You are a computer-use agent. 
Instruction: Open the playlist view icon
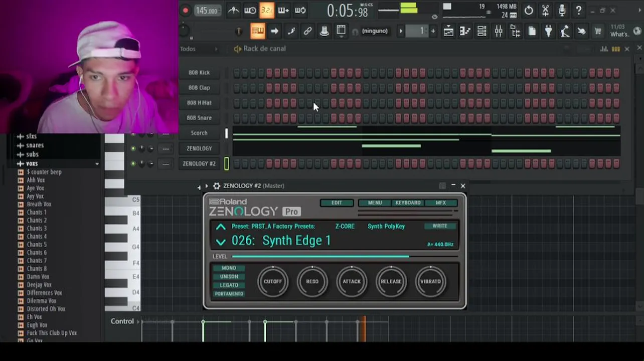click(x=448, y=32)
